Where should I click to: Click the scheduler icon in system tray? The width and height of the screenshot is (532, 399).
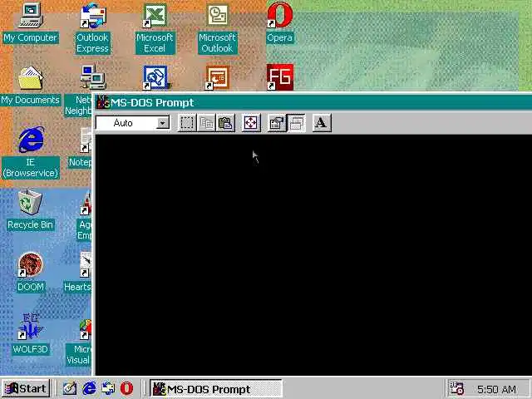coord(456,388)
